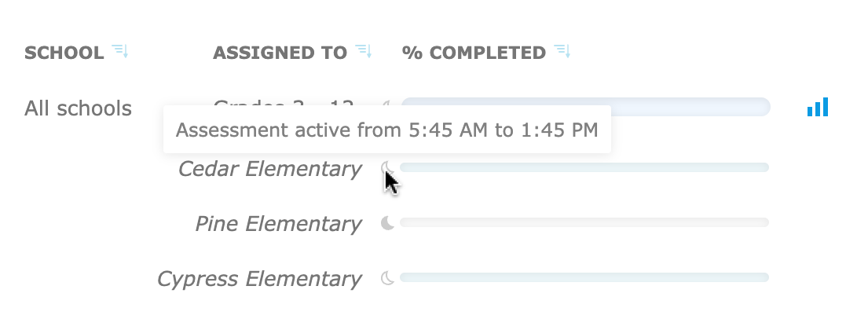Open the Cypress Elementary entry
This screenshot has height=319, width=868.
point(260,279)
